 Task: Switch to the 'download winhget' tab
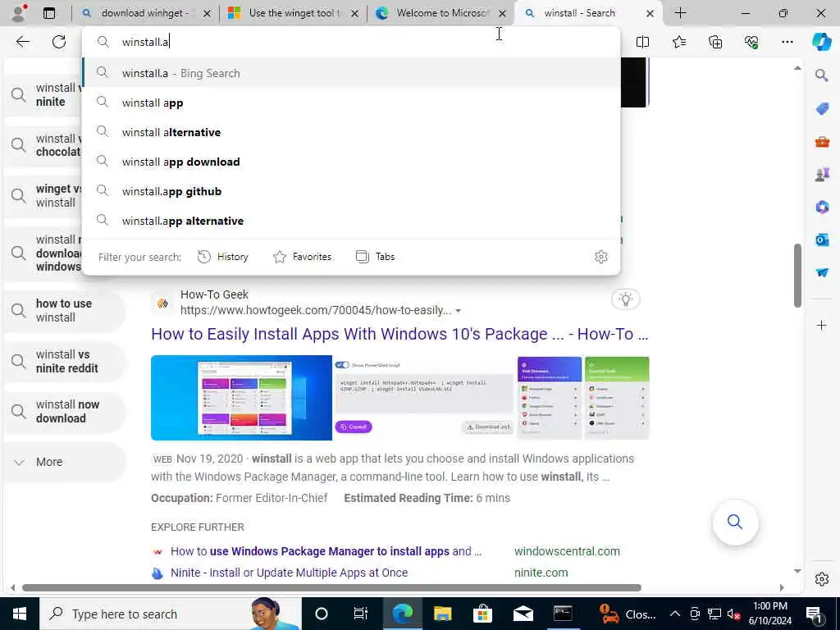[144, 13]
